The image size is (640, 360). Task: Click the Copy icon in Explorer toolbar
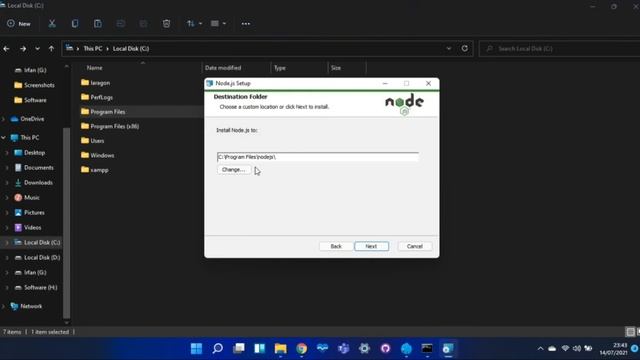pos(75,24)
